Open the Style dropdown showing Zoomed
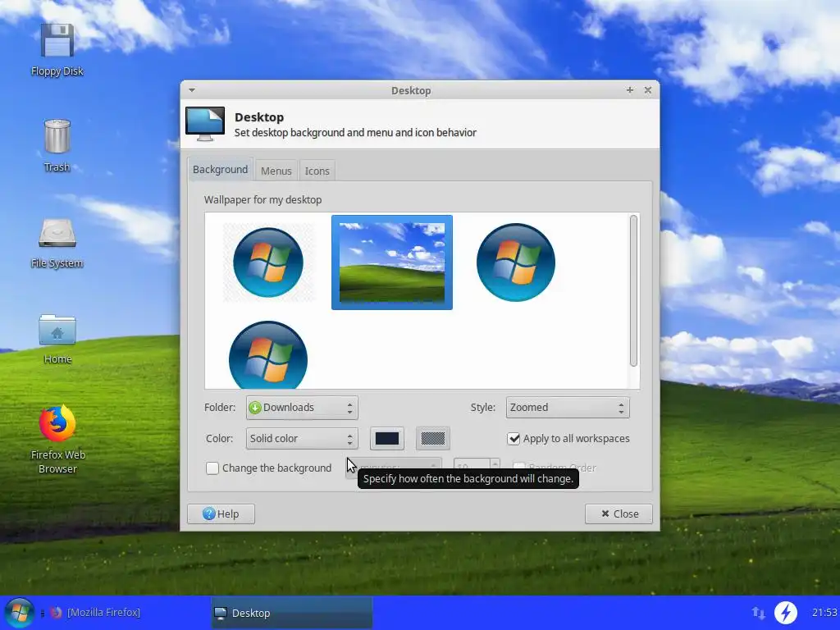Viewport: 840px width, 630px height. coord(568,407)
